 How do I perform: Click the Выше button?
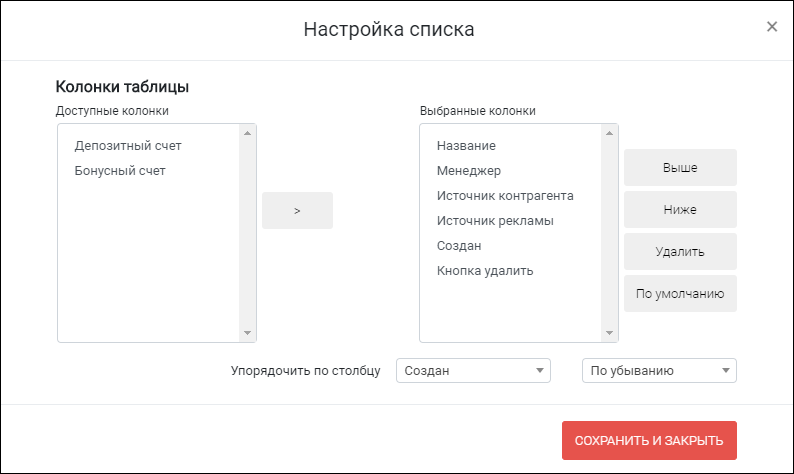(680, 168)
